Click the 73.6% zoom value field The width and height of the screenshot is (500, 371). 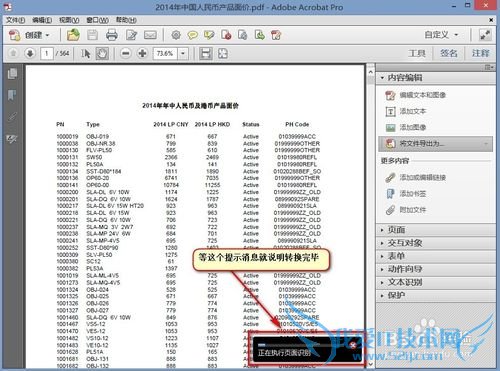[166, 53]
